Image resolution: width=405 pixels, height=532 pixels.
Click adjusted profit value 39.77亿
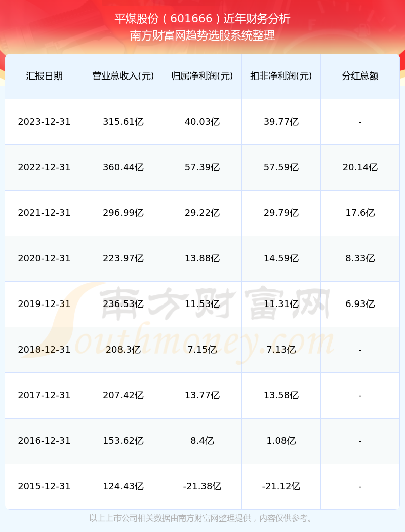click(x=281, y=122)
